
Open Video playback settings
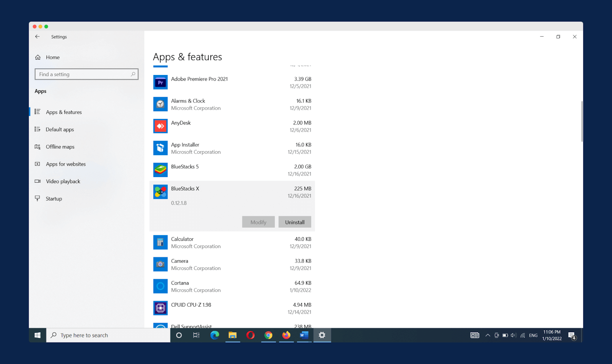[63, 182]
